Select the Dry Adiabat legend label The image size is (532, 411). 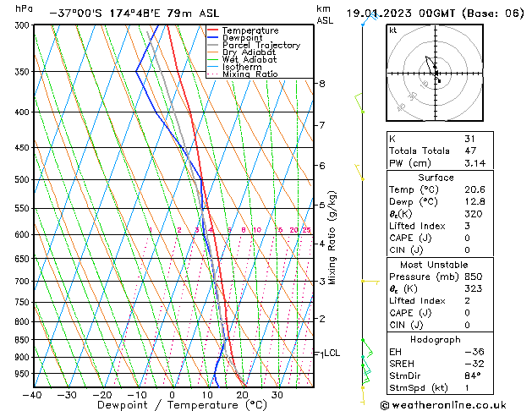(249, 52)
